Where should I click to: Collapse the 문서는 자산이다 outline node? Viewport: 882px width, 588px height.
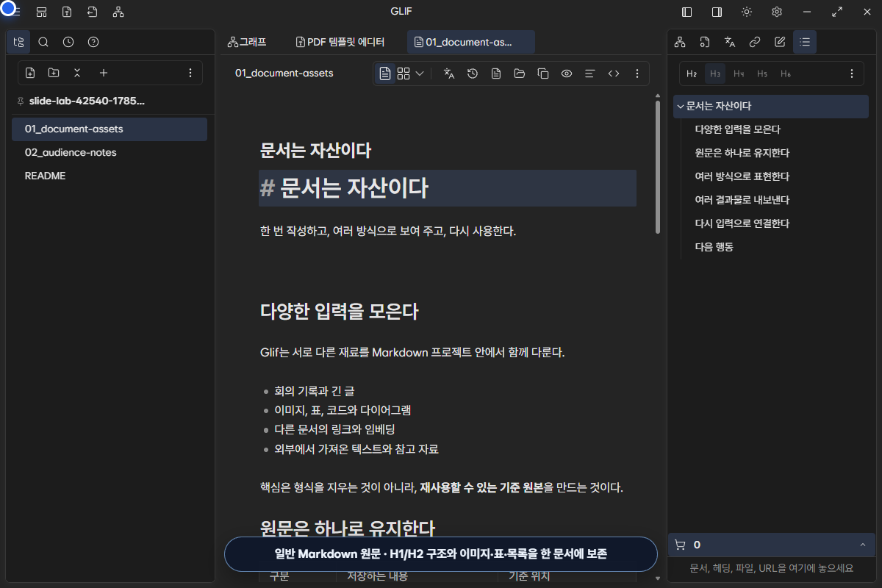point(681,106)
